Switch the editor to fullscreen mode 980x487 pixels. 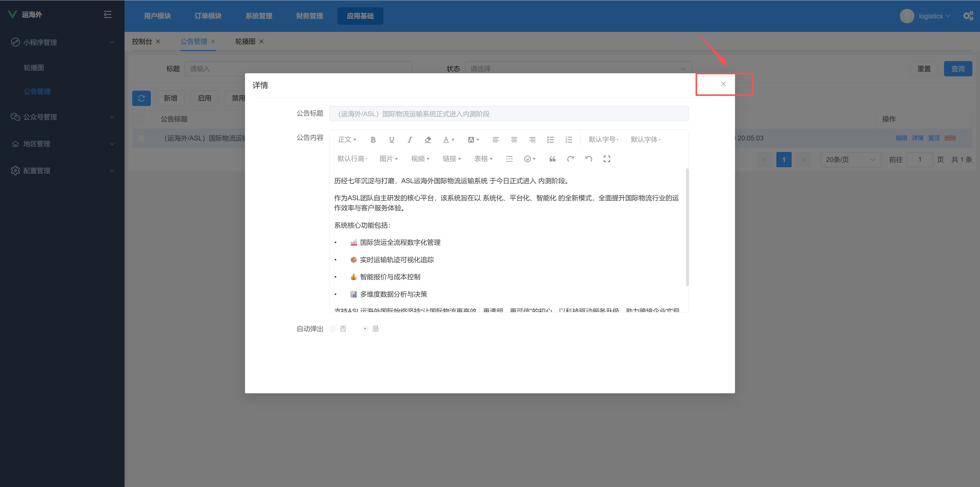pyautogui.click(x=607, y=159)
